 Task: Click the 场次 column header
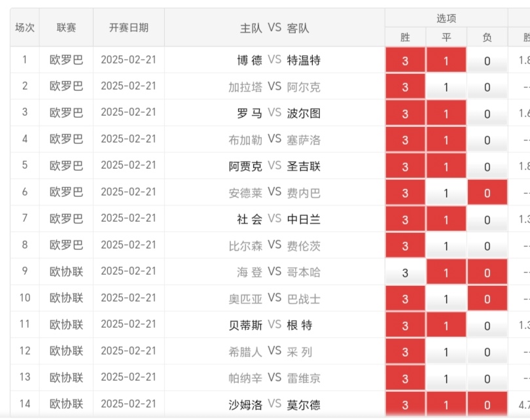point(25,27)
